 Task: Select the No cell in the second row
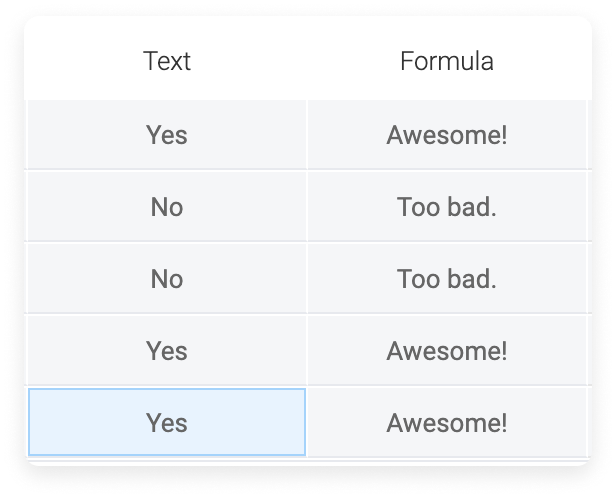[167, 207]
